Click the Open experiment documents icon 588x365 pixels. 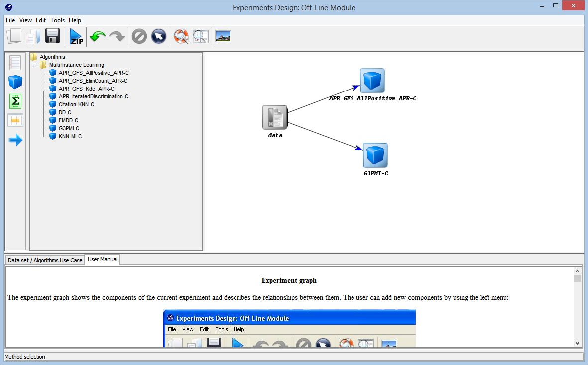[33, 36]
